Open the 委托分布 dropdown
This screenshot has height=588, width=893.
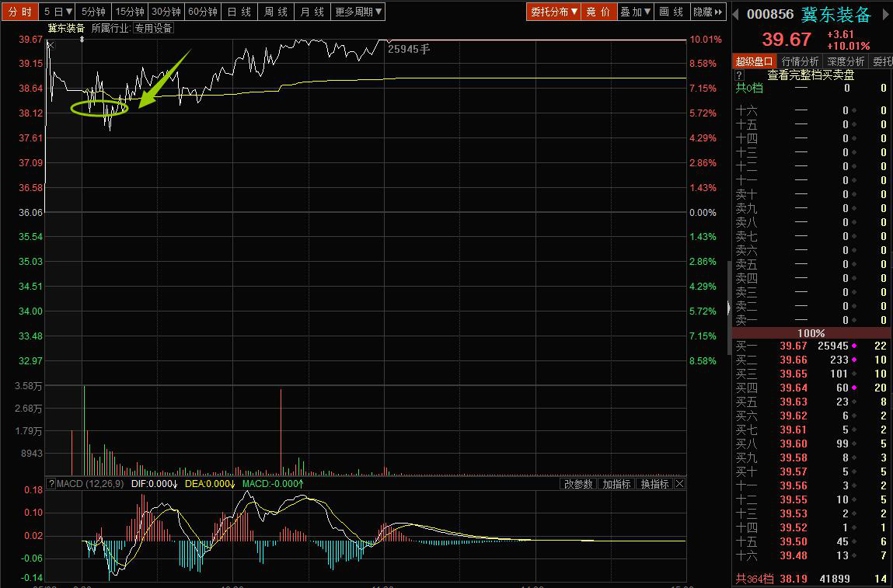coord(553,12)
